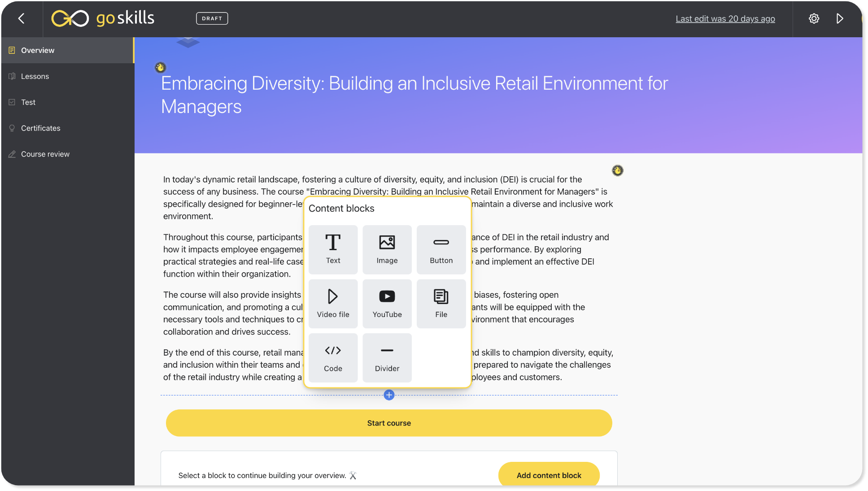Select the Text content block
The width and height of the screenshot is (868, 491).
coord(333,249)
